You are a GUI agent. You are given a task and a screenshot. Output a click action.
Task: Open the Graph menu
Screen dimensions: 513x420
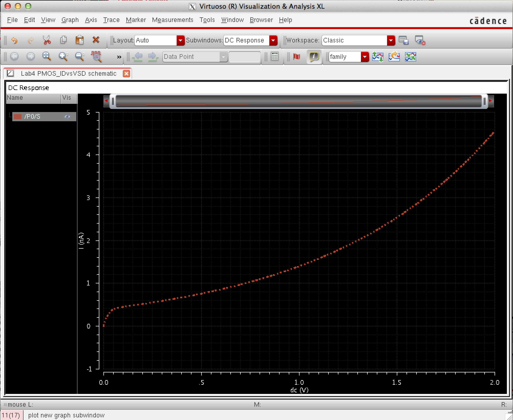click(x=70, y=20)
